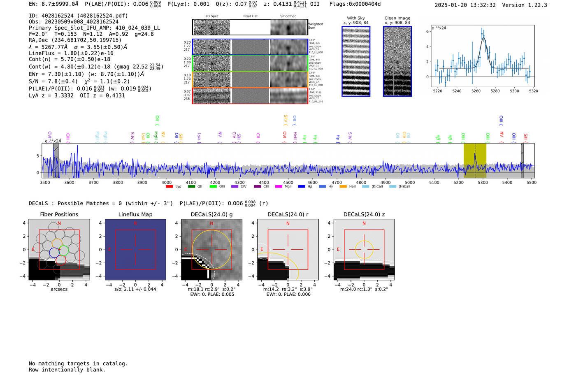Select the Weighted Sum 2D spectrum row
The height and width of the screenshot is (392, 576).
coord(250,27)
